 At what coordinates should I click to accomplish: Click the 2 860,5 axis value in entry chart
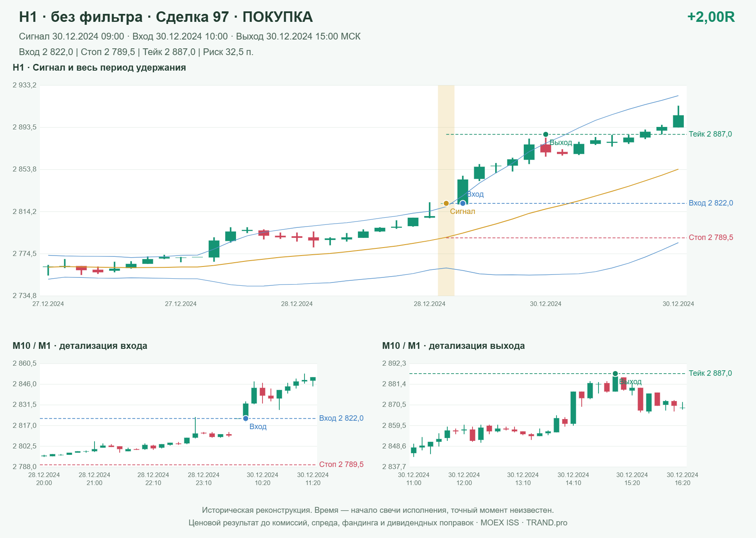pyautogui.click(x=24, y=364)
